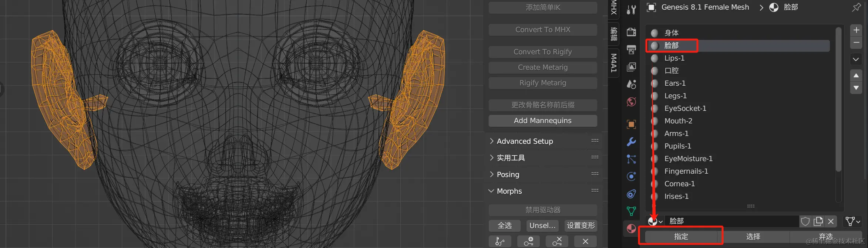Click the bone keyframe icon under Morphs
This screenshot has height=248, width=868.
tap(500, 241)
